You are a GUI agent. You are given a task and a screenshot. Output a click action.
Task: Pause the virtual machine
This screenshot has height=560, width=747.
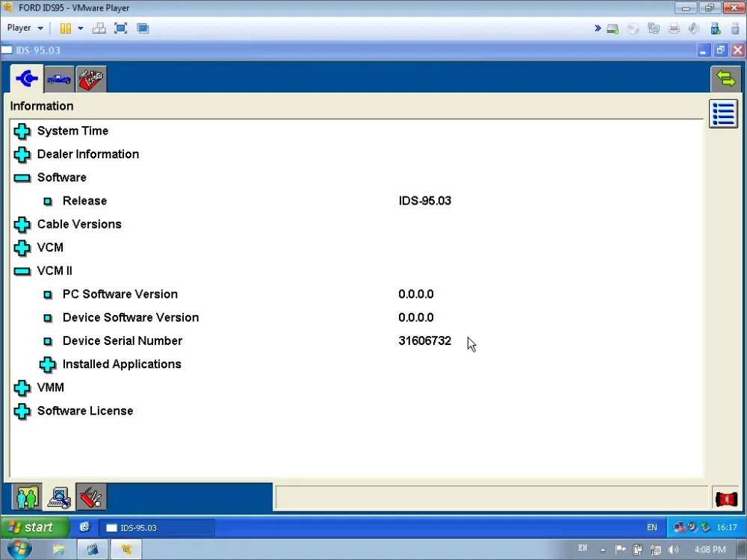click(65, 28)
